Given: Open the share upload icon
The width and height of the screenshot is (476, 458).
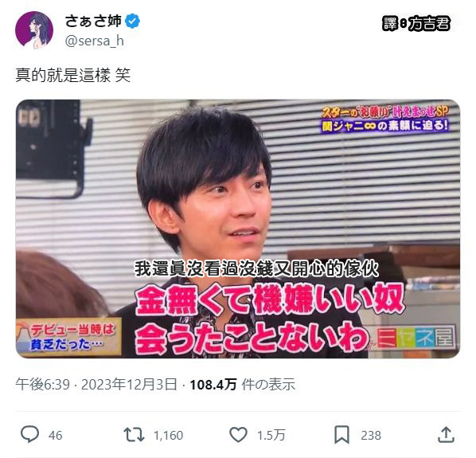Looking at the screenshot, I should point(446,435).
